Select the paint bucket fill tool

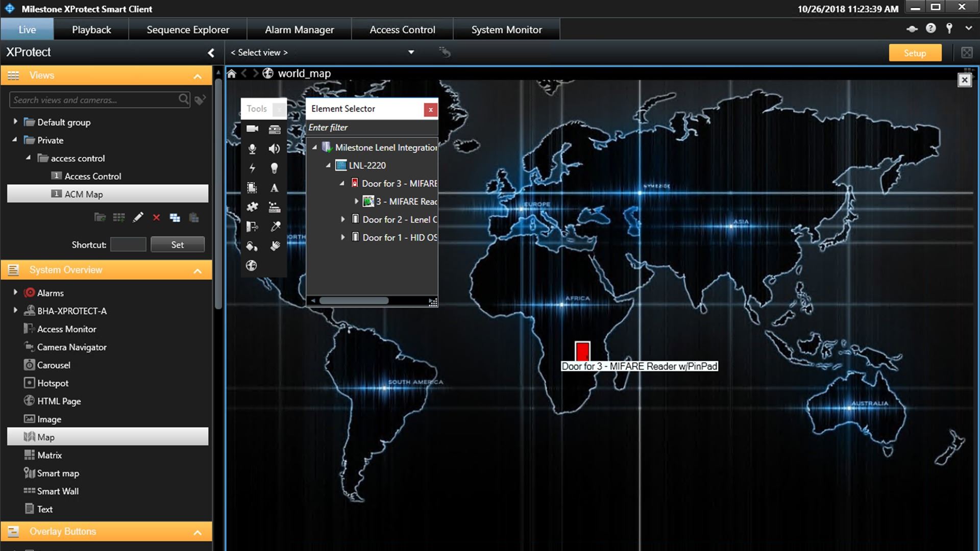tap(252, 246)
